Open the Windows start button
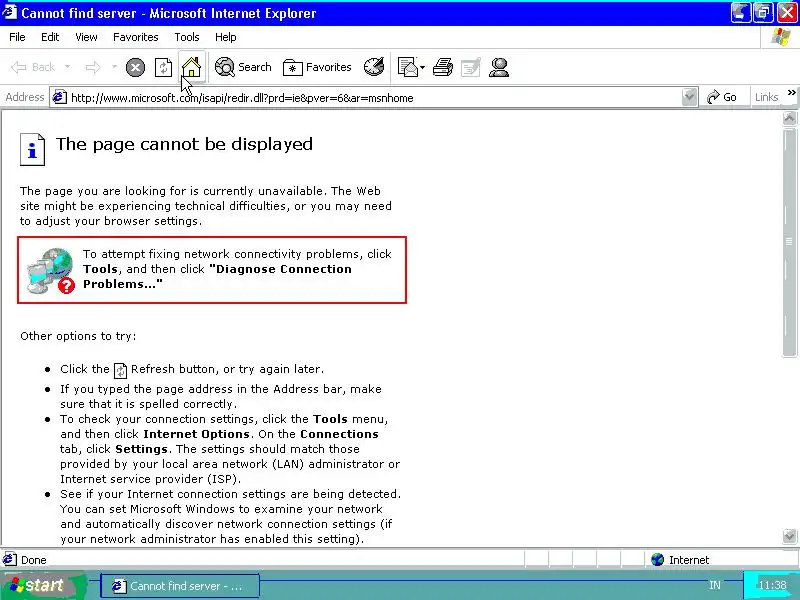 (43, 585)
